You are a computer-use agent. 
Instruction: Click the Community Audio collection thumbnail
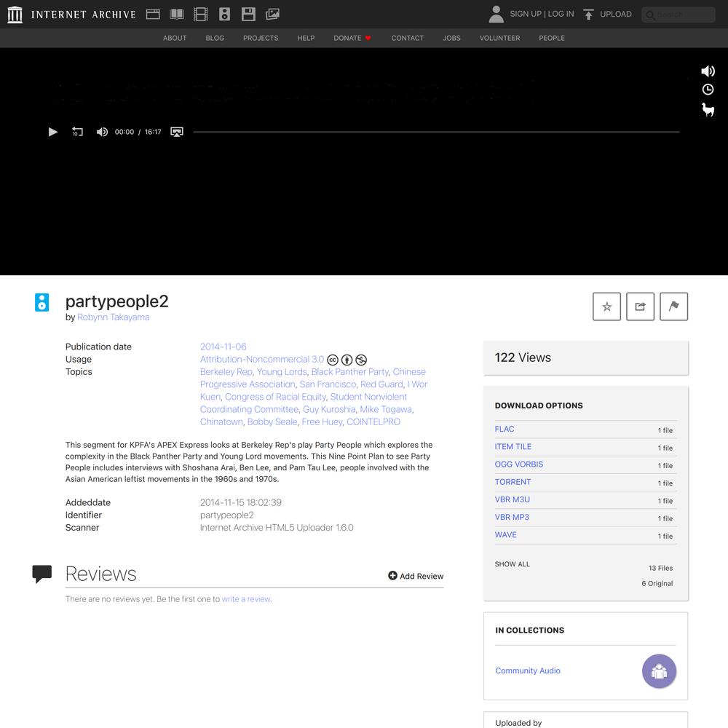pyautogui.click(x=660, y=671)
